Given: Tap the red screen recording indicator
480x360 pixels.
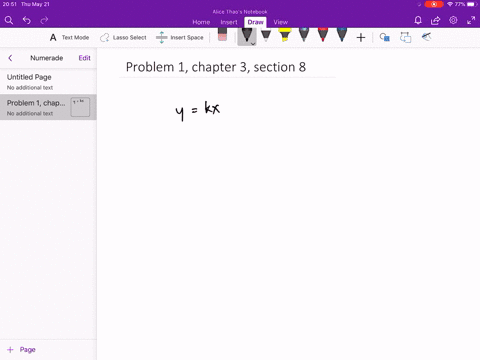Looking at the screenshot, I should tap(434, 4).
